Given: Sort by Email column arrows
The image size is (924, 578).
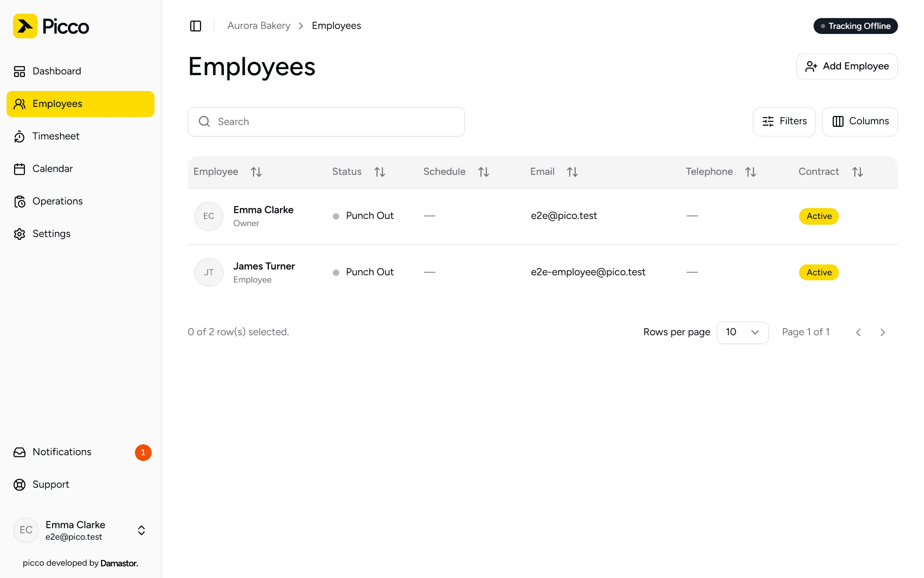Looking at the screenshot, I should (x=572, y=172).
